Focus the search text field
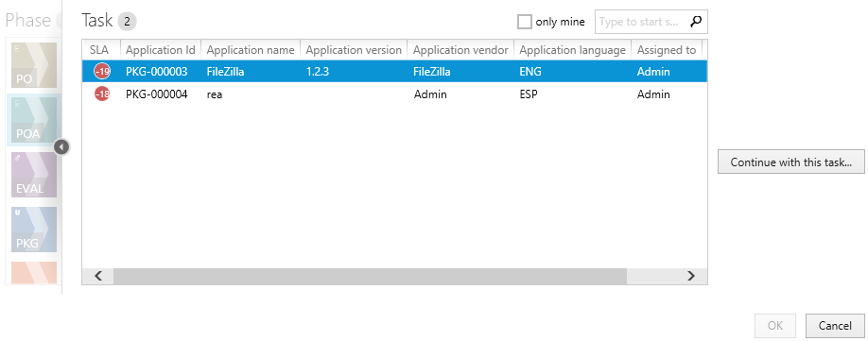The width and height of the screenshot is (868, 341). [x=642, y=22]
